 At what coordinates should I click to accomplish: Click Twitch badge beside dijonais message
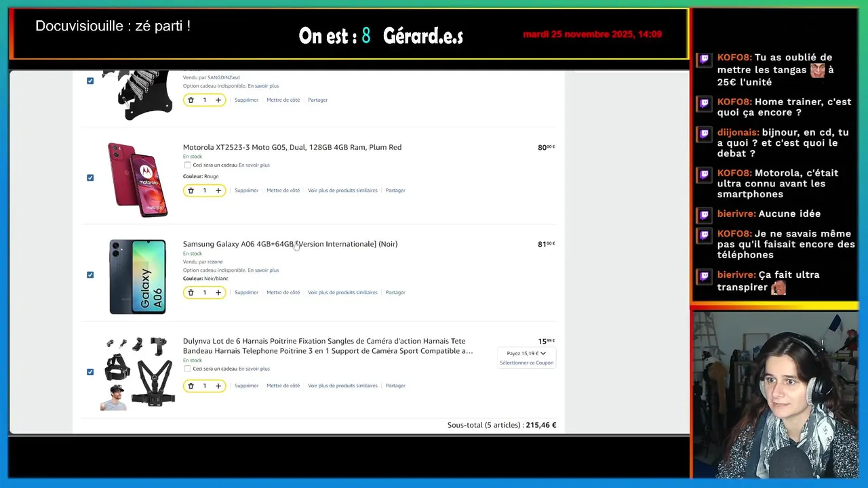click(x=705, y=134)
